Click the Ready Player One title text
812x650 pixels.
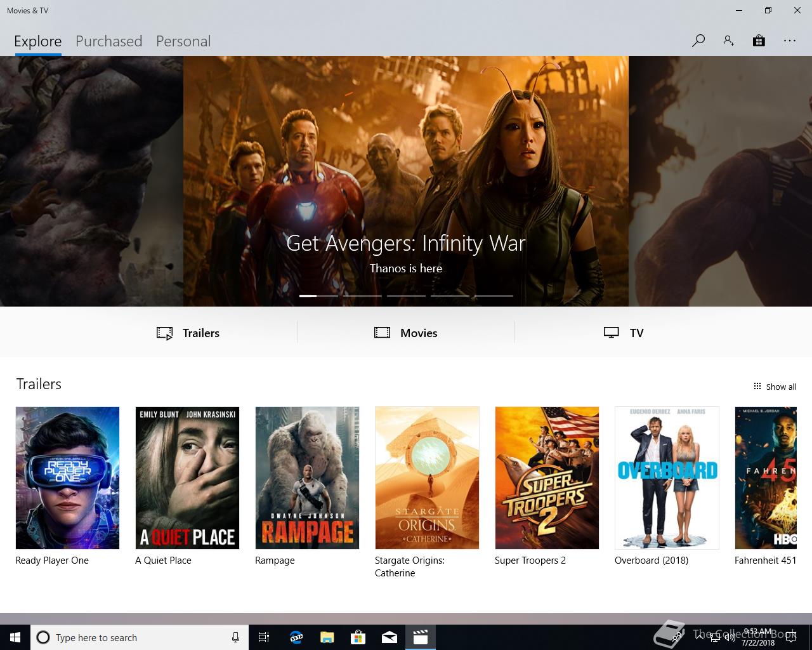[x=52, y=560]
